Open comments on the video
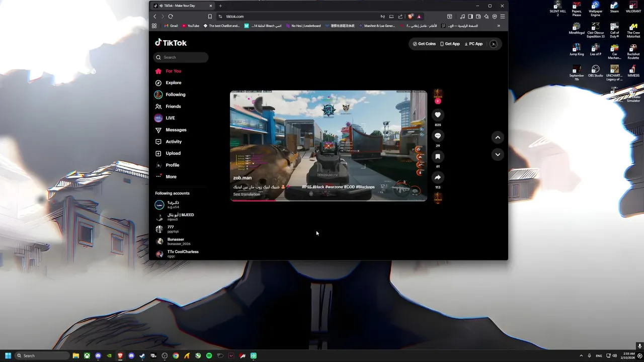 [x=438, y=136]
